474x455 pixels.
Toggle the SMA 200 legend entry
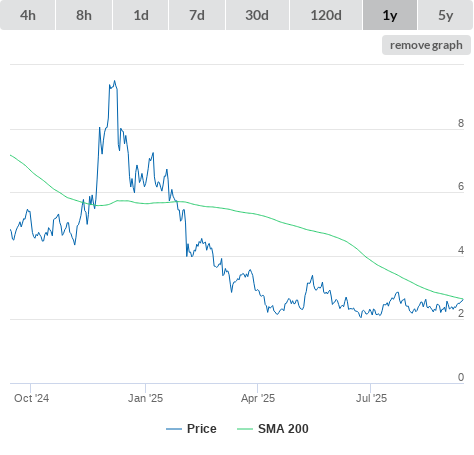tap(283, 429)
